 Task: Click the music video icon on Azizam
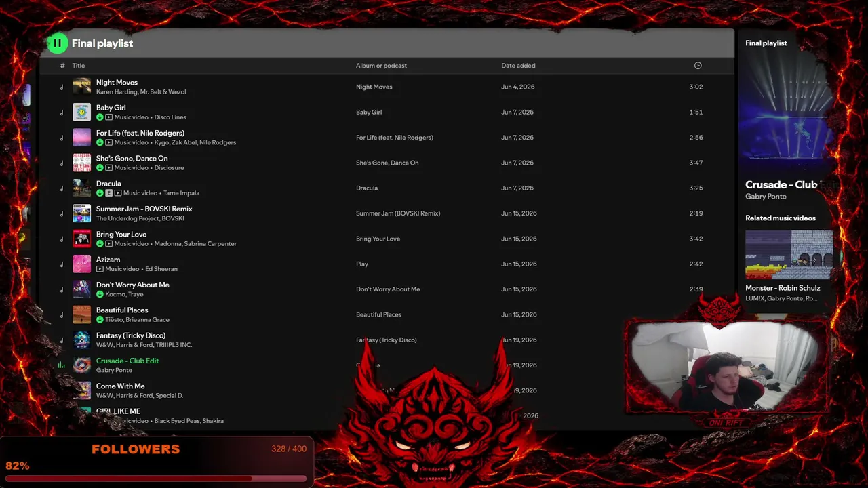(100, 269)
